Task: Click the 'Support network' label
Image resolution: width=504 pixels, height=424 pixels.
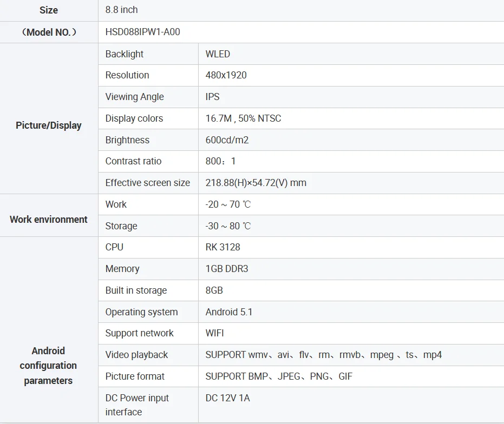Action: click(140, 334)
